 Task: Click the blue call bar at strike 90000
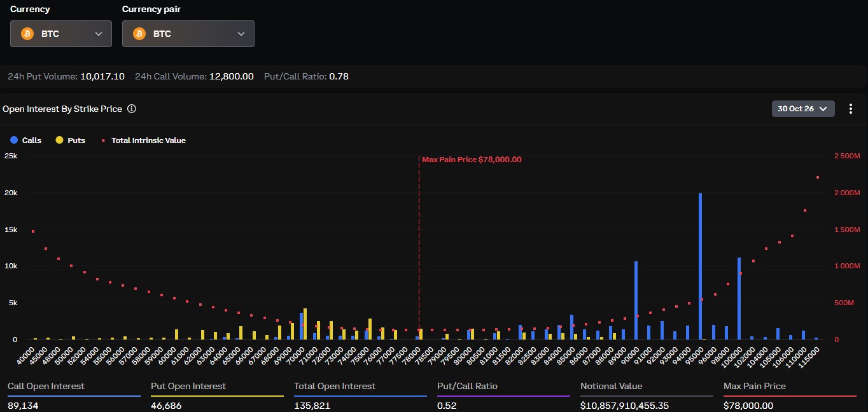click(636, 300)
